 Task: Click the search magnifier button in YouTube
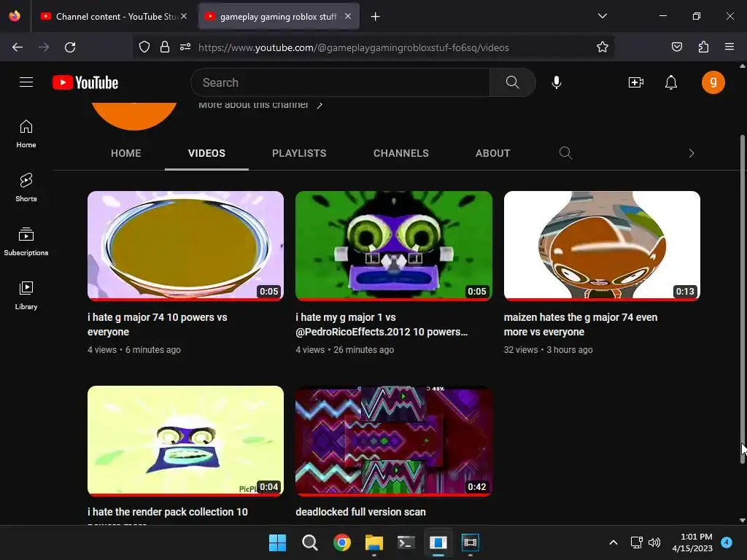(513, 82)
